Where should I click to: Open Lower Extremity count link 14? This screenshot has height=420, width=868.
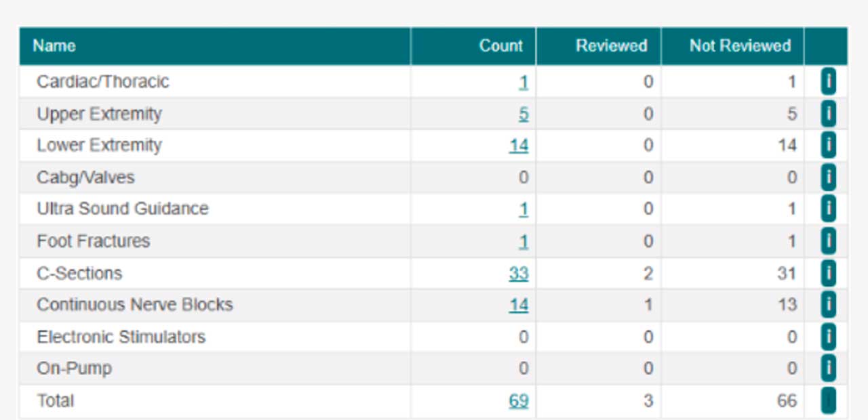coord(519,146)
